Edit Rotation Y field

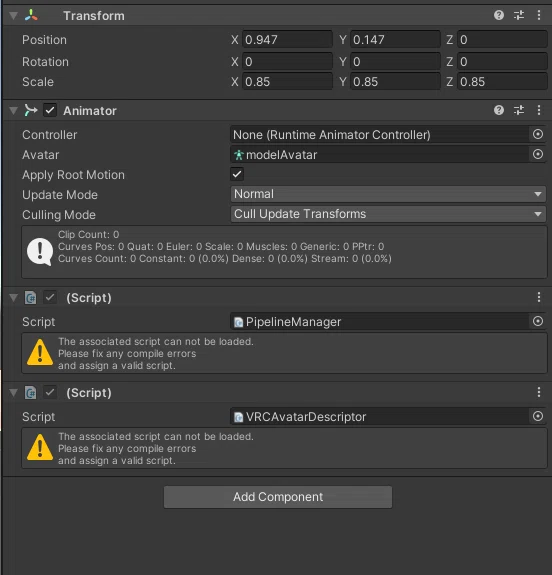click(395, 61)
